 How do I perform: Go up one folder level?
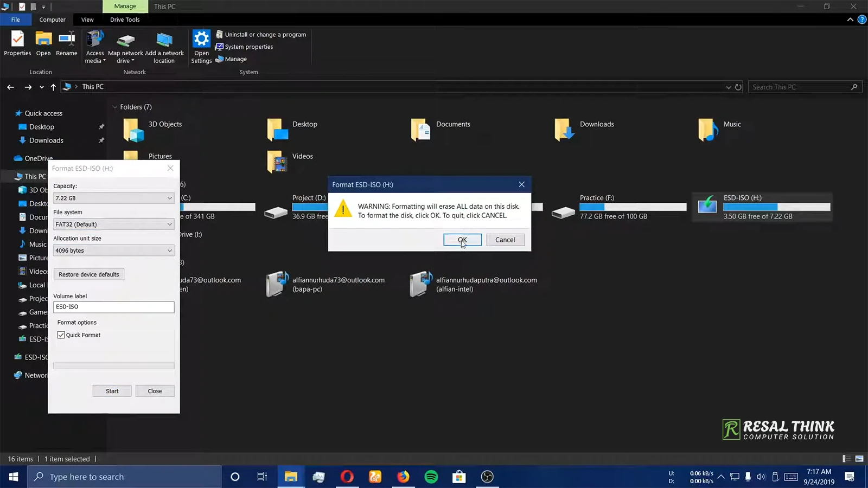[x=53, y=87]
